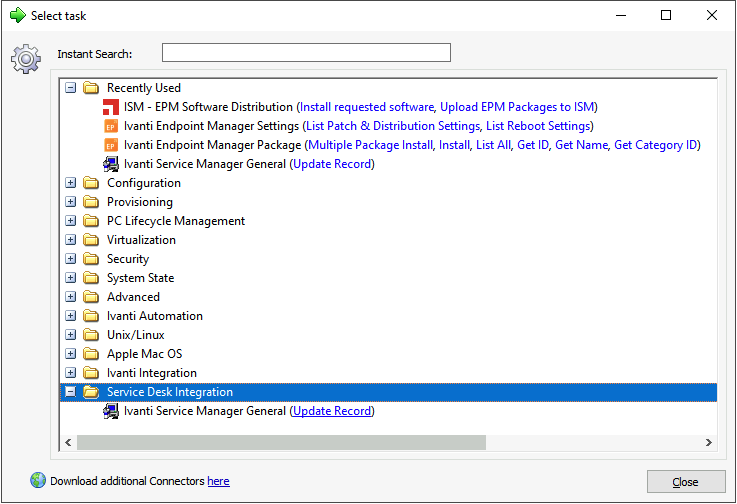Select the Service Desk Integration row label
This screenshot has height=504, width=737.
170,392
